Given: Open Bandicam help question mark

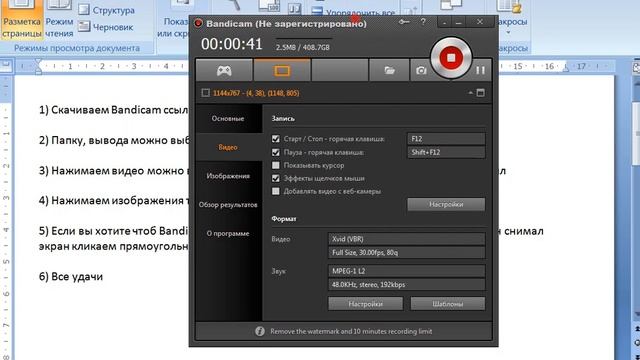Looking at the screenshot, I should pos(423,22).
